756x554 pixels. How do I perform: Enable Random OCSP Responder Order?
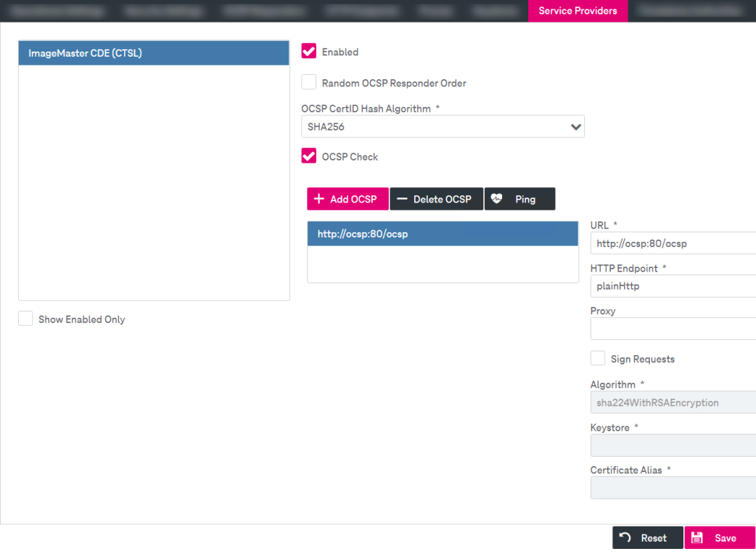(x=309, y=83)
